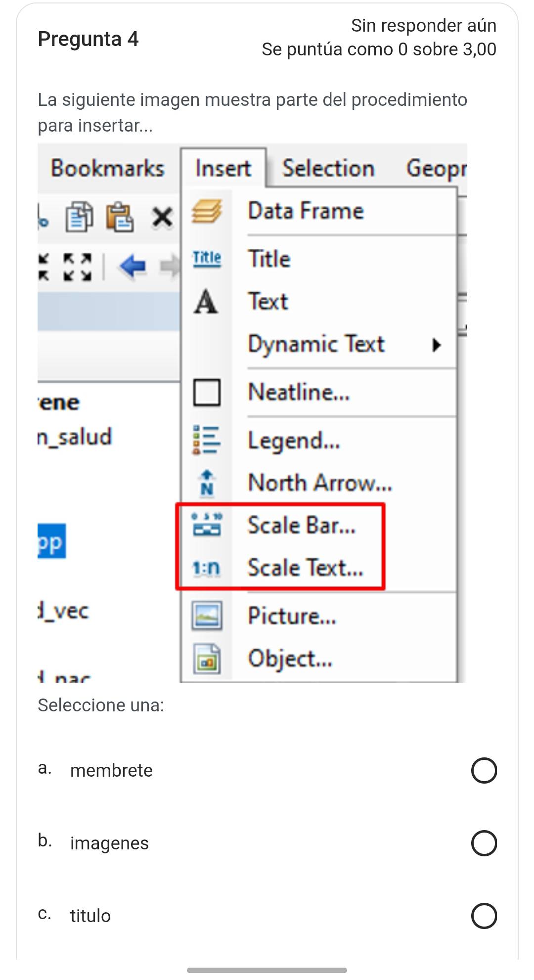Click the Object document icon
The width and height of the screenshot is (534, 980).
point(207,659)
